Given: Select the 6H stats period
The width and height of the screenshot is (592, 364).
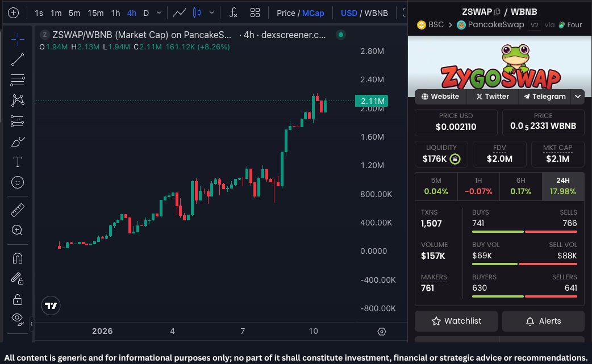Looking at the screenshot, I should (520, 186).
